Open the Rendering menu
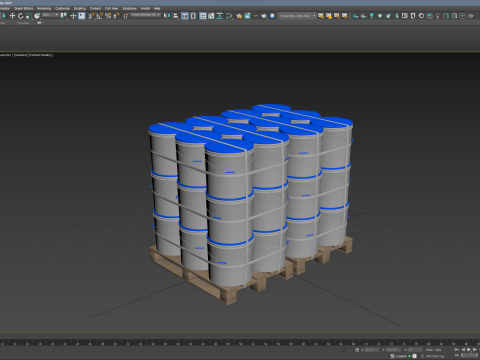This screenshot has width=480, height=360. (44, 8)
